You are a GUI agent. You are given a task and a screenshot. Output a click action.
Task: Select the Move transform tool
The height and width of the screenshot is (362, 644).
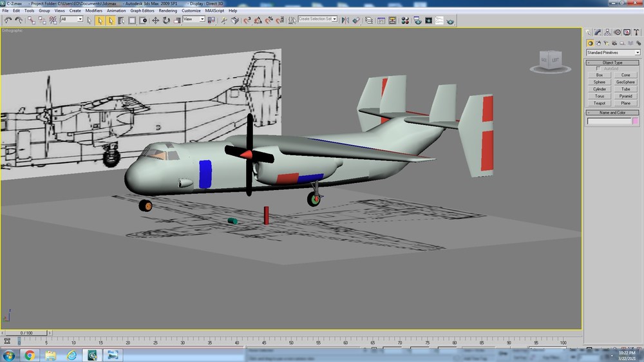pyautogui.click(x=155, y=21)
